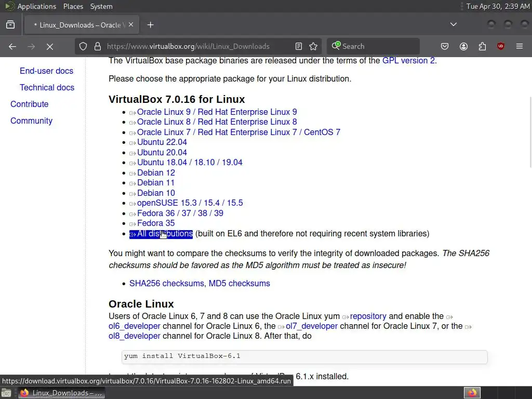
Task: Download the Ubuntu 22.04 package
Action: point(162,142)
